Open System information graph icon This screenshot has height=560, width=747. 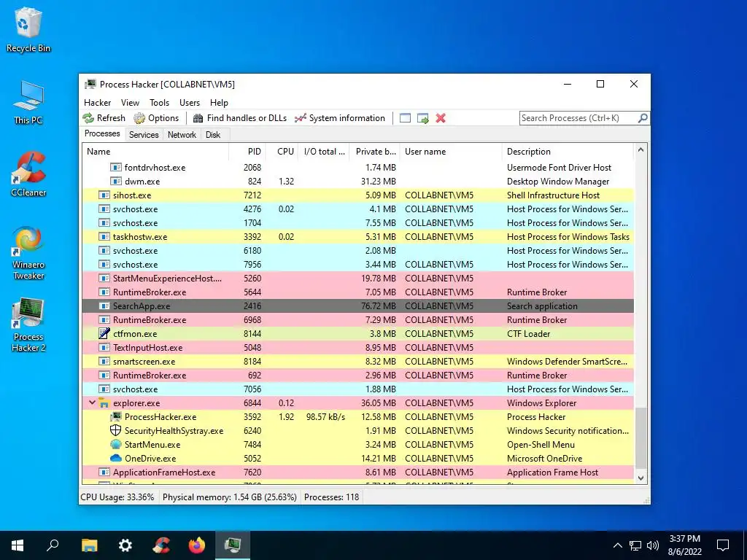(x=300, y=118)
